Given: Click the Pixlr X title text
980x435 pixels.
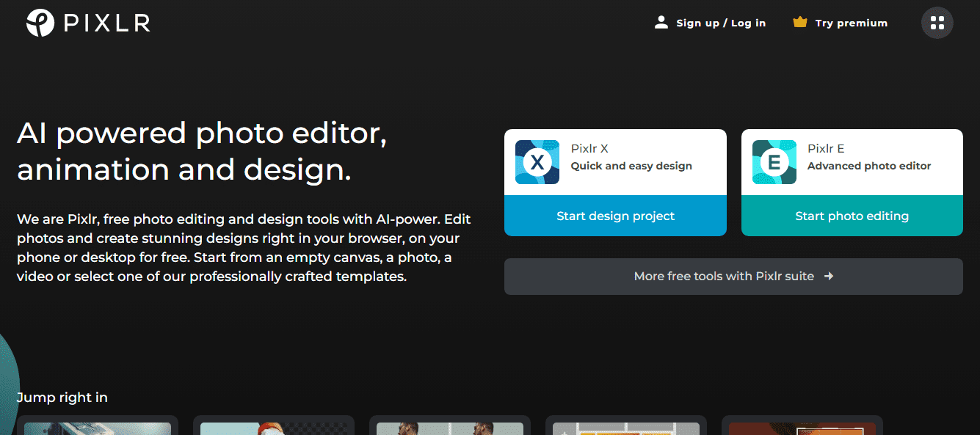Looking at the screenshot, I should tap(589, 149).
